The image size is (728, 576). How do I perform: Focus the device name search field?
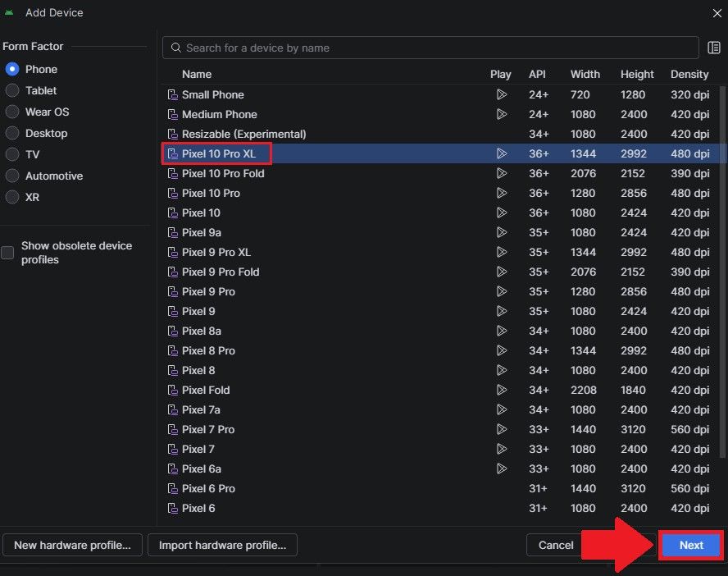click(430, 48)
